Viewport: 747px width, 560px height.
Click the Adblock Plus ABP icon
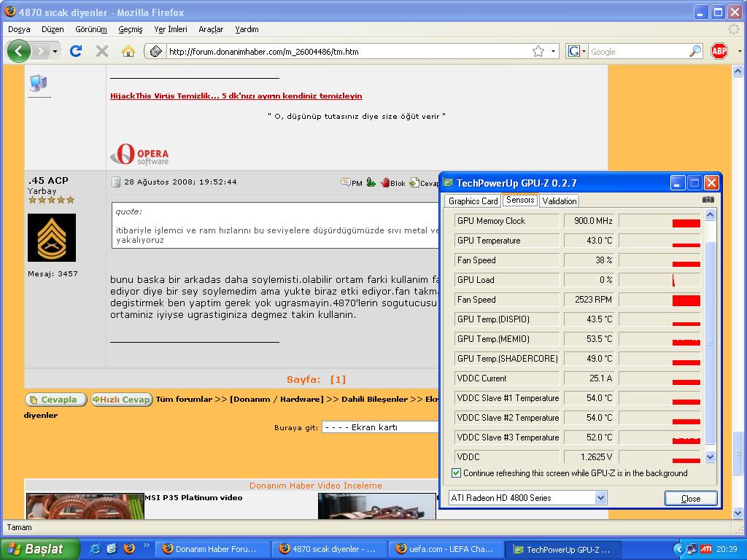719,51
